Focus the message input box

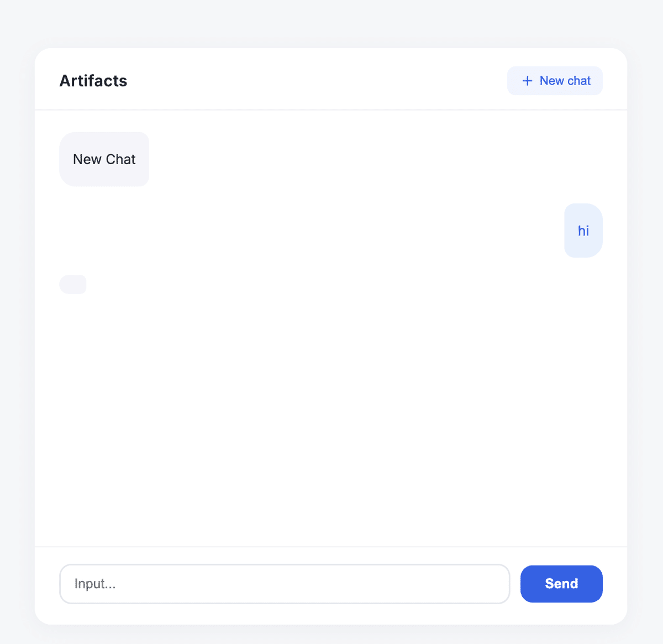(285, 584)
